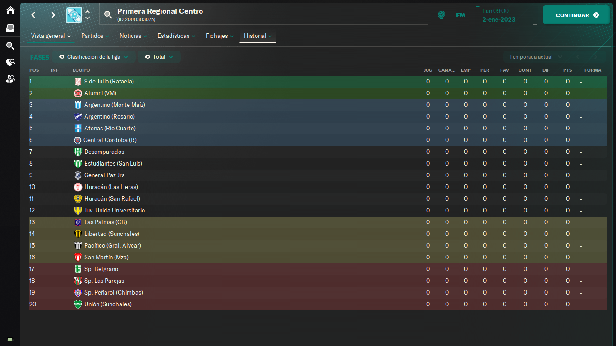
Task: Go forward with the right arrow
Action: tap(53, 15)
